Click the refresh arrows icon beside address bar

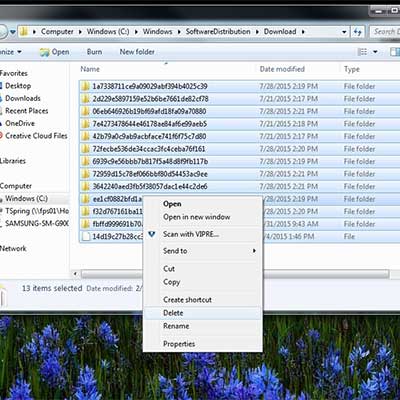tap(358, 32)
